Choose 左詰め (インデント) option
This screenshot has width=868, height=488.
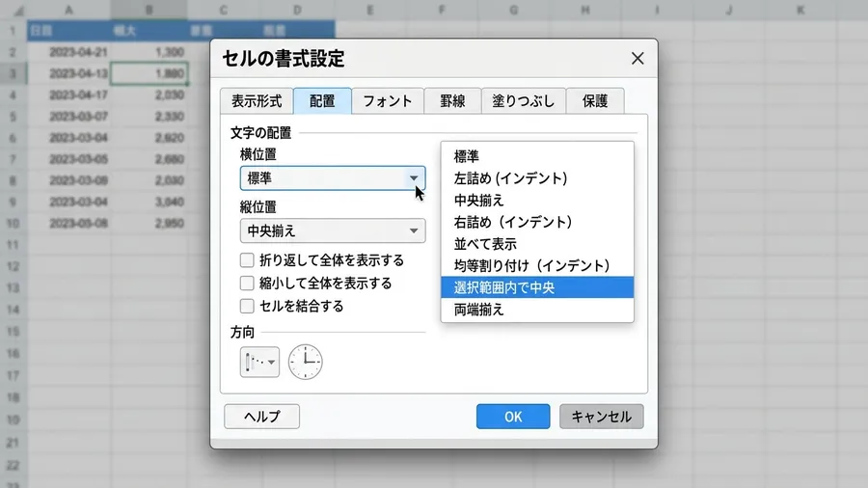[537, 178]
